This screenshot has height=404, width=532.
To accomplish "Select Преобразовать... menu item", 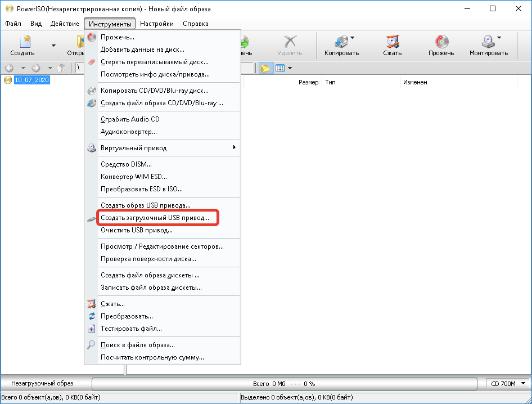I will (163, 316).
